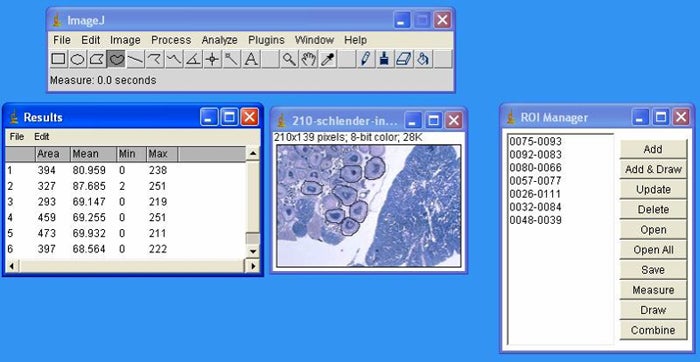
Task: Select the Flood fill bucket tool
Action: point(424,59)
